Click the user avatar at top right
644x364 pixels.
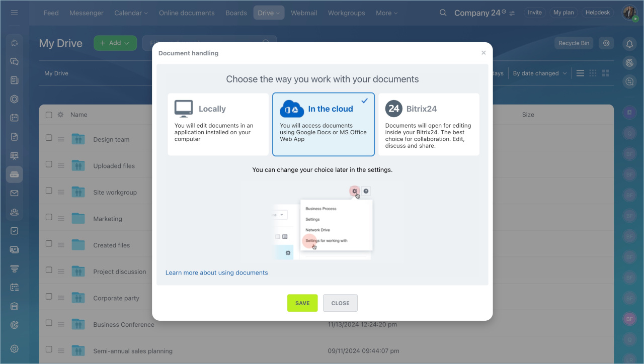pos(629,13)
